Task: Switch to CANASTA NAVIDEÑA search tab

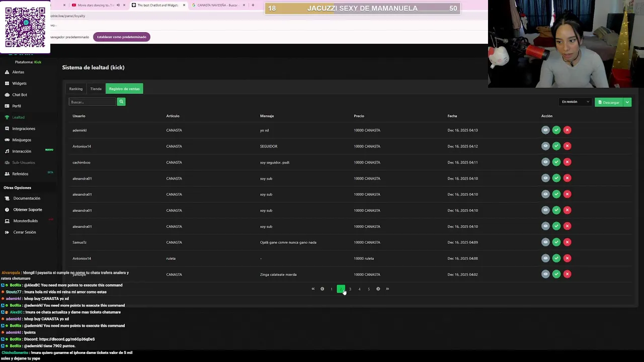Action: tap(217, 5)
